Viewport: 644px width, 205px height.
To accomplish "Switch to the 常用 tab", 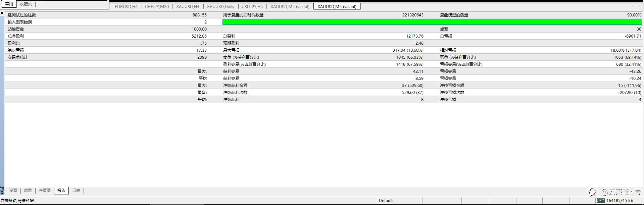I will tap(9, 4).
